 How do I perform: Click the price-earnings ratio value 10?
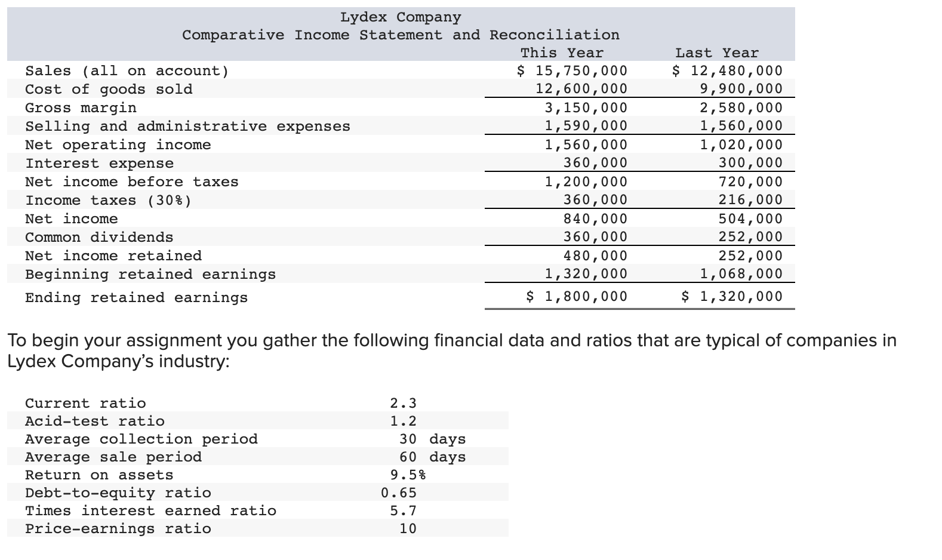408,528
